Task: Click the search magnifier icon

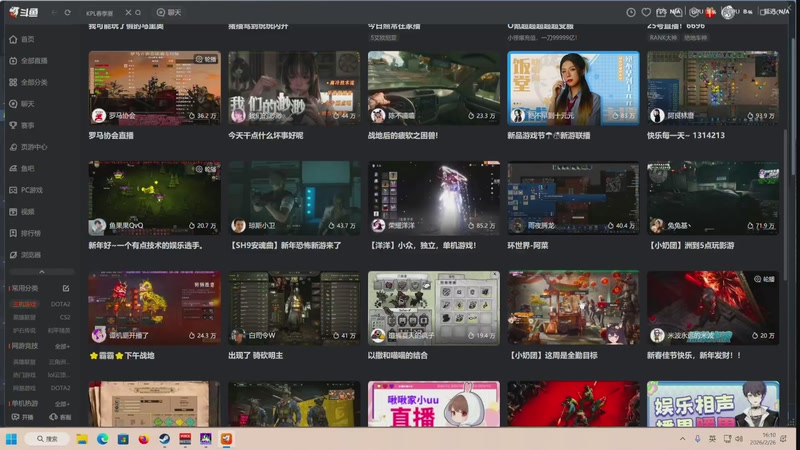Action: coord(138,12)
